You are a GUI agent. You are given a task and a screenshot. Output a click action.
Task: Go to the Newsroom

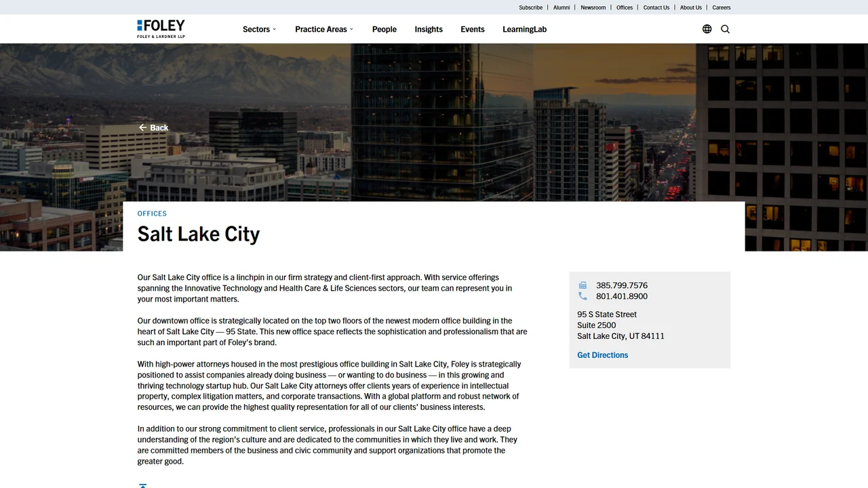[x=593, y=7]
